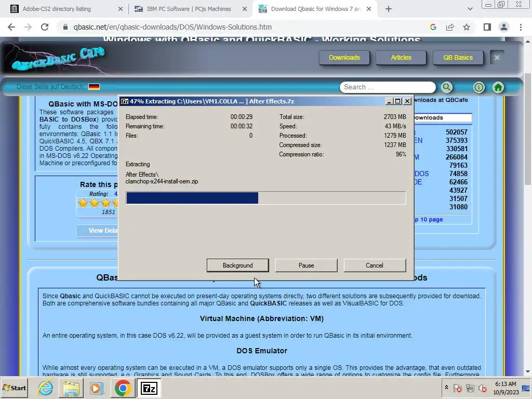532x399 pixels.
Task: Open the Chrome three-dot menu
Action: [x=521, y=27]
